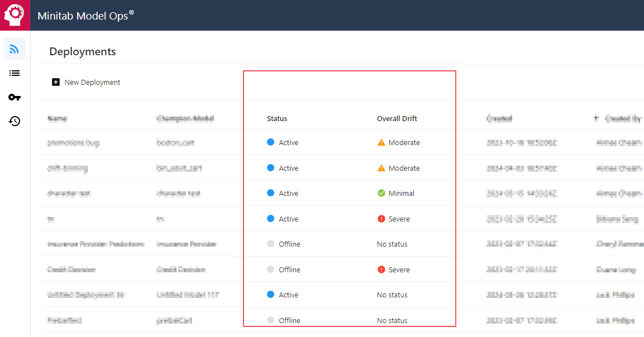
Task: Select the green Minimal drift checkmark icon
Action: tap(381, 193)
